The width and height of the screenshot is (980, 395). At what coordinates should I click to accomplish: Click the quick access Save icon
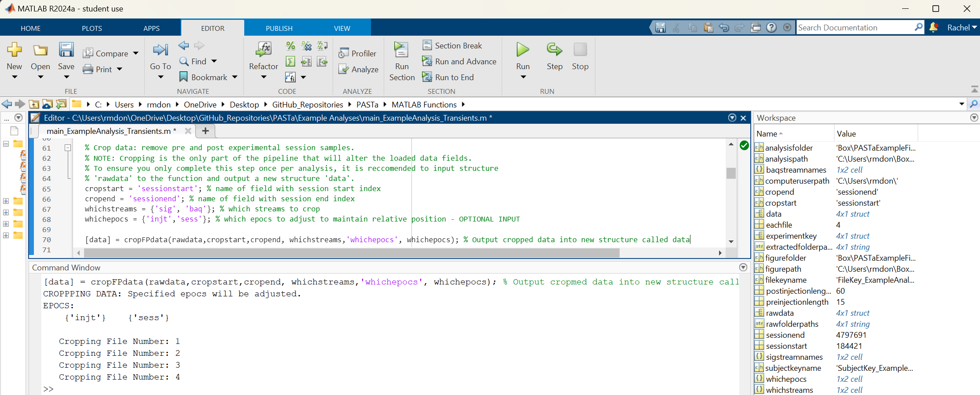660,27
